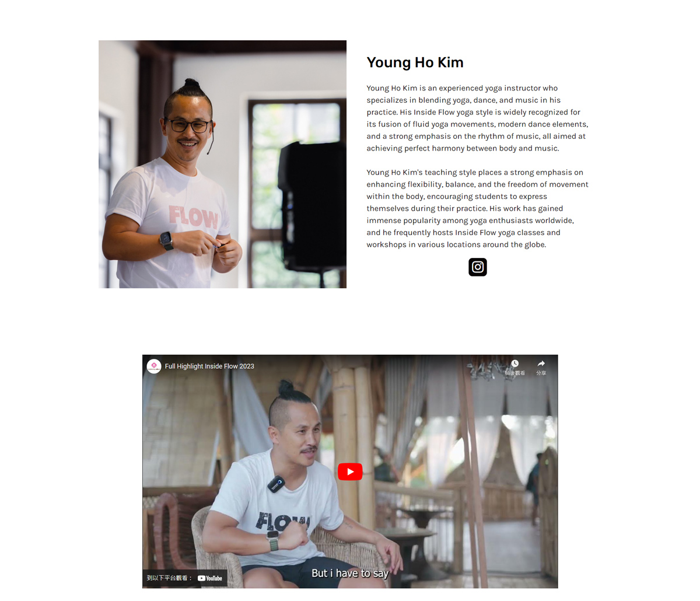The height and width of the screenshot is (601, 700).
Task: Click the '到以下平台觀看' text in video corner
Action: pos(169,578)
